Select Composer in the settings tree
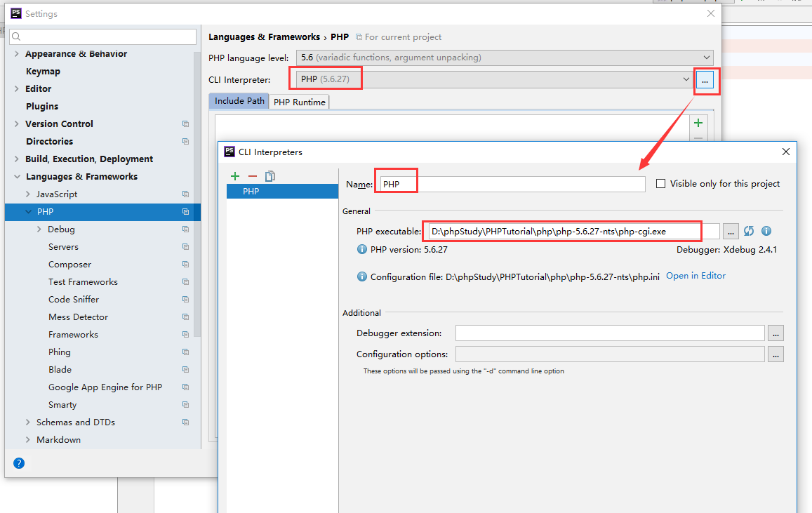Viewport: 812px width, 513px height. [69, 265]
